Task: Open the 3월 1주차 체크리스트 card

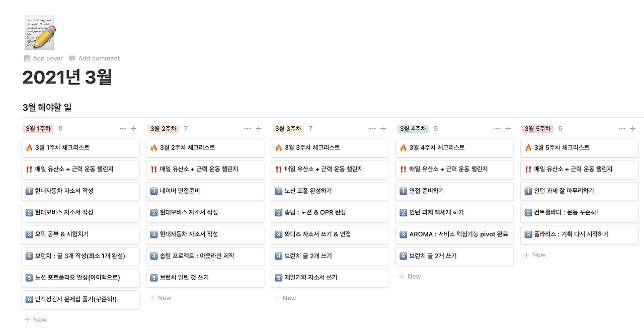Action: tap(80, 148)
